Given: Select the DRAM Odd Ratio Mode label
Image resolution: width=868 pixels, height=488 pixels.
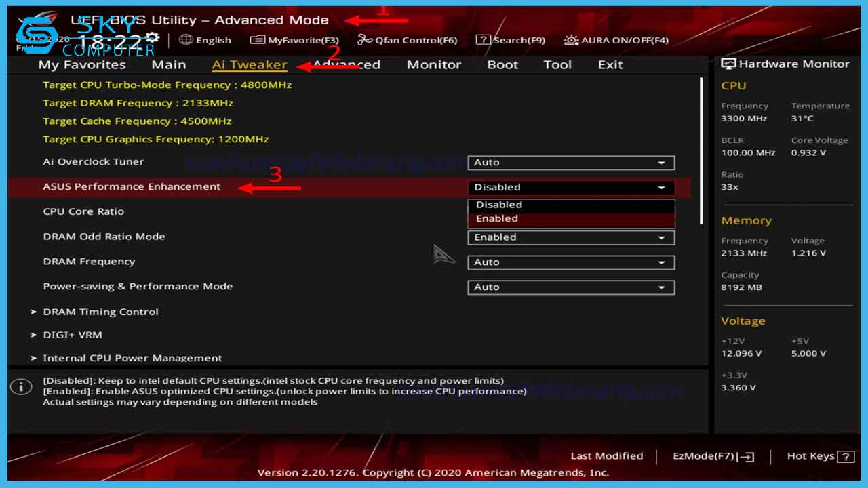Looking at the screenshot, I should coord(104,237).
